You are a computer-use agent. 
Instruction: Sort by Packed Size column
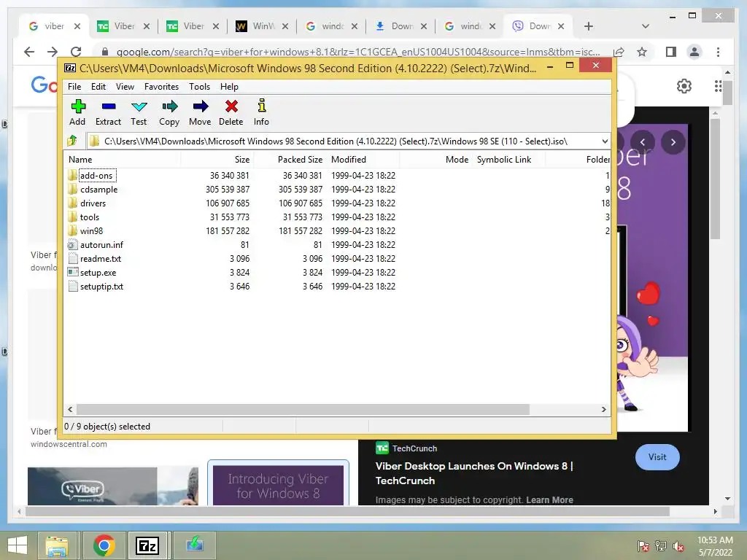point(290,160)
